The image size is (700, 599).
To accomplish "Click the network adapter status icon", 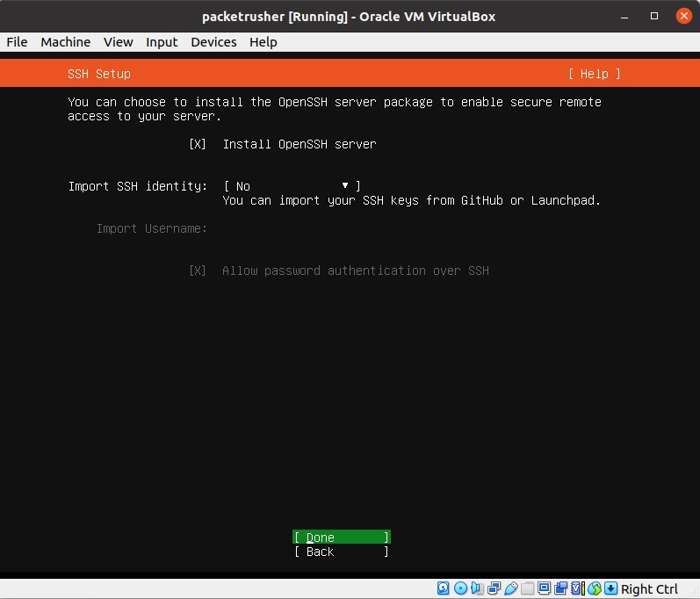I will tap(494, 588).
